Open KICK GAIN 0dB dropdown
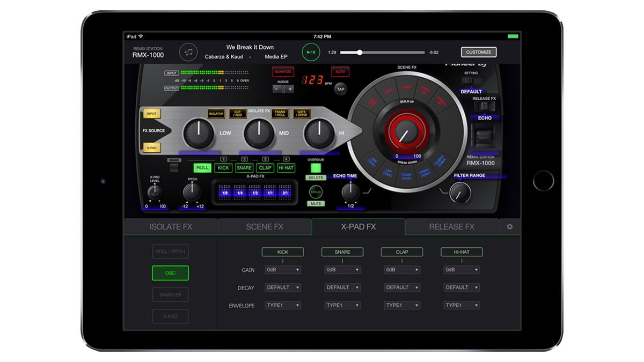644x362 pixels. [x=283, y=270]
